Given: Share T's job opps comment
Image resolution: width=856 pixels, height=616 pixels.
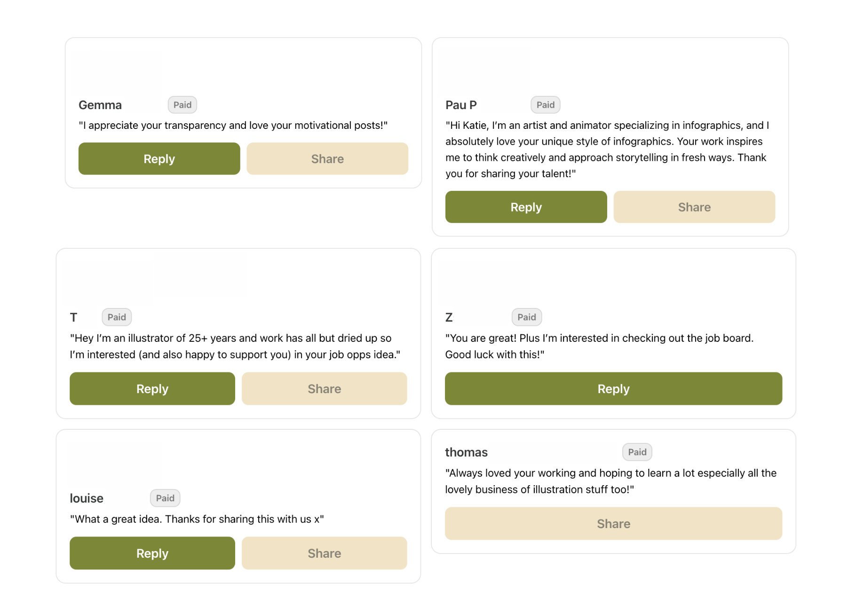Looking at the screenshot, I should [324, 389].
